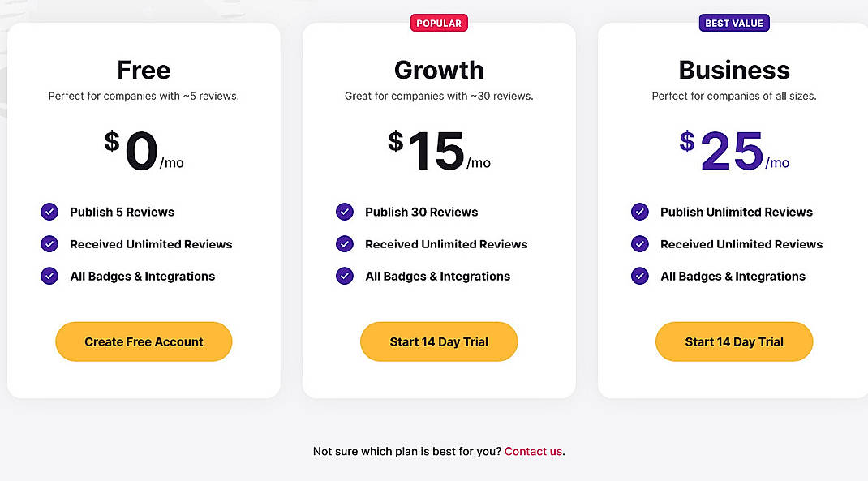Viewport: 868px width, 481px height.
Task: Click the POPULAR badge above the Growth plan
Action: tap(439, 23)
